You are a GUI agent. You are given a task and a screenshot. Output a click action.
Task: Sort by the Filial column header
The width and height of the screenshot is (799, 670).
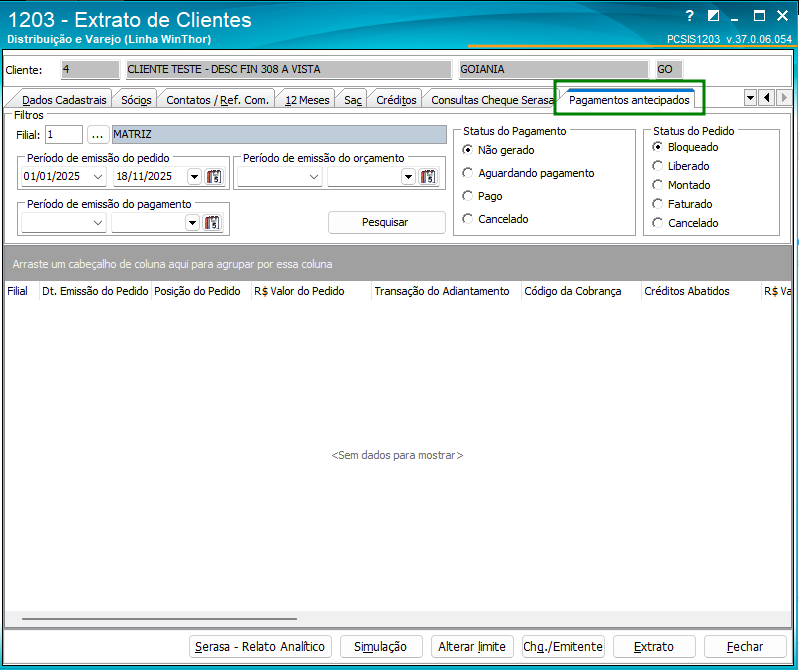tap(22, 291)
